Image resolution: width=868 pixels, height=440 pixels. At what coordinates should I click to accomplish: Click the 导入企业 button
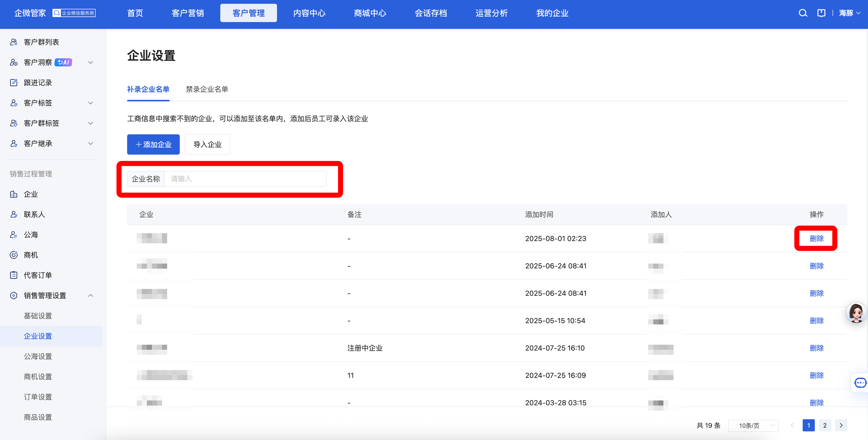coord(208,144)
